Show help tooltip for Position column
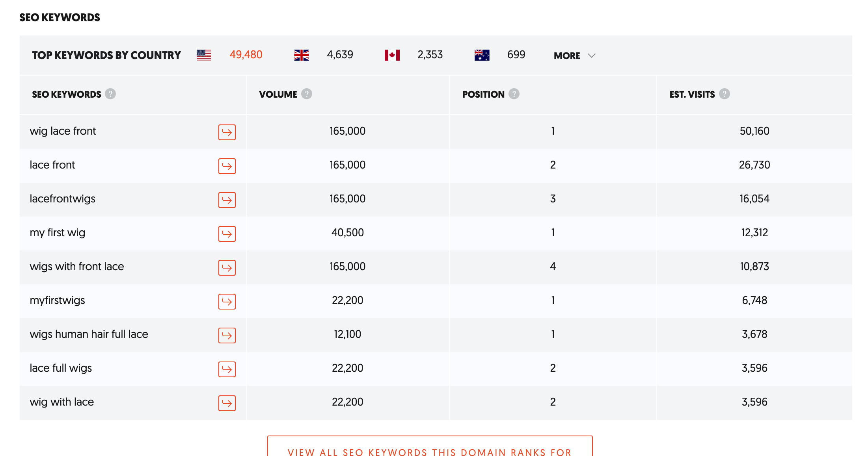Screen dimensions: 868x456 click(x=514, y=94)
